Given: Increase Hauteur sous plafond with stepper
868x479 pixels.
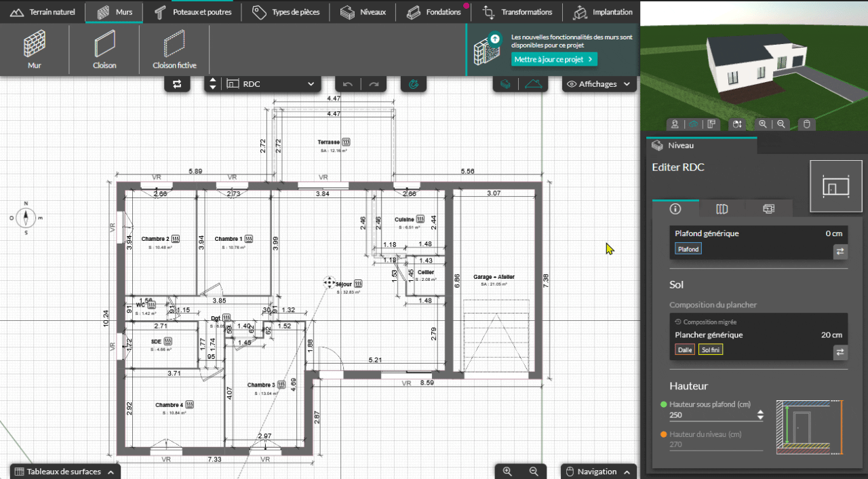Looking at the screenshot, I should [x=760, y=412].
